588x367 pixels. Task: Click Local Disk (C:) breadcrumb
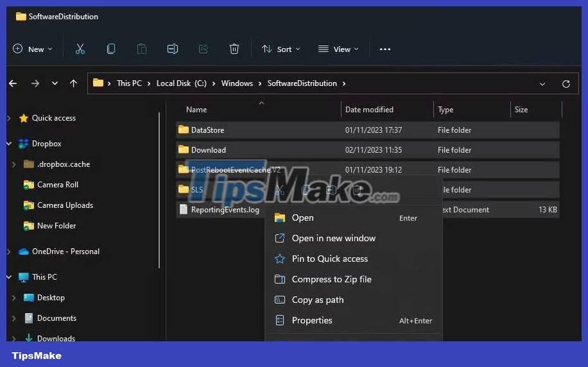tap(182, 83)
